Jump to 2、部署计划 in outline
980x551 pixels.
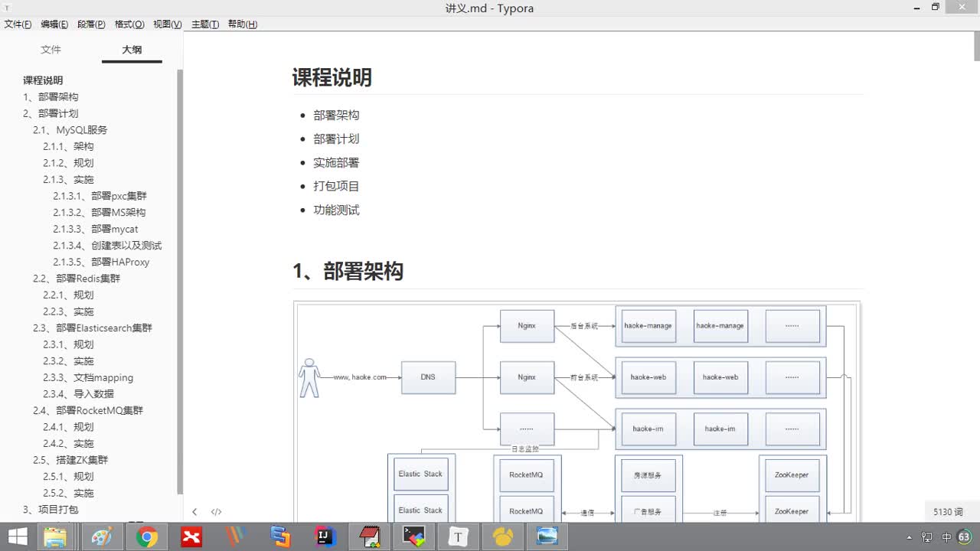51,113
